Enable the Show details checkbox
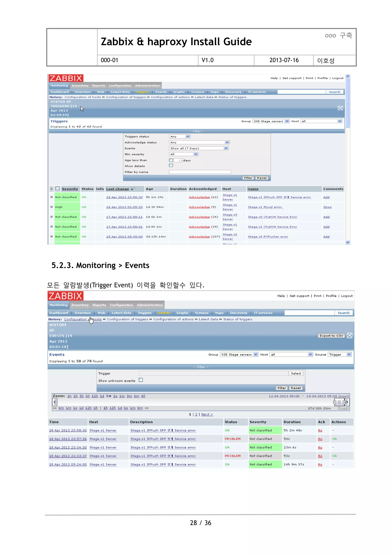Screen dimensions: 392x555 pyautogui.click(x=171, y=166)
